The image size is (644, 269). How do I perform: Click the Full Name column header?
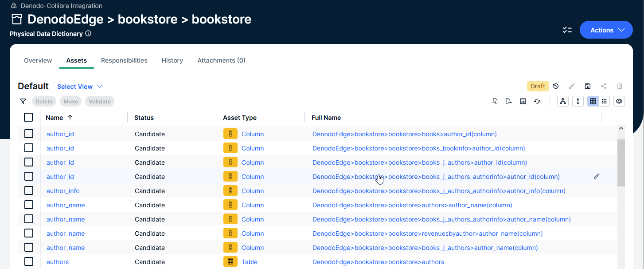[326, 118]
